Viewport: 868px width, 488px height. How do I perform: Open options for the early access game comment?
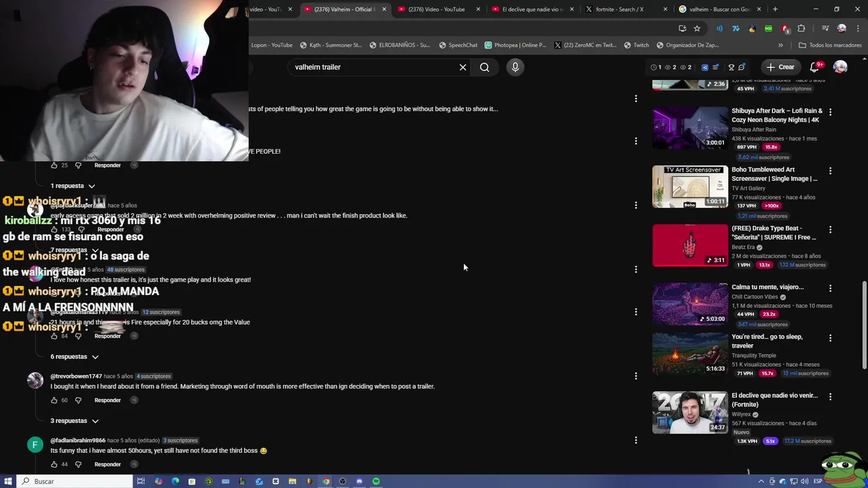(x=635, y=205)
